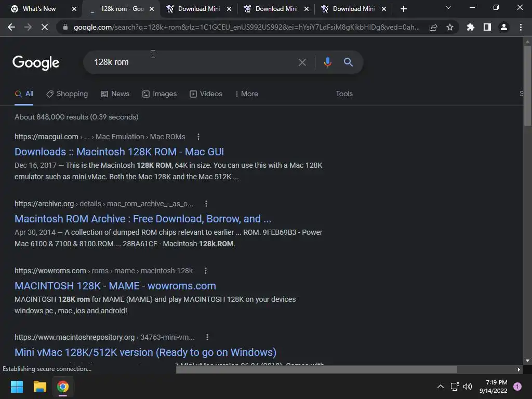Click the macgui.com URL breadcrumb
532x399 pixels.
click(x=100, y=137)
